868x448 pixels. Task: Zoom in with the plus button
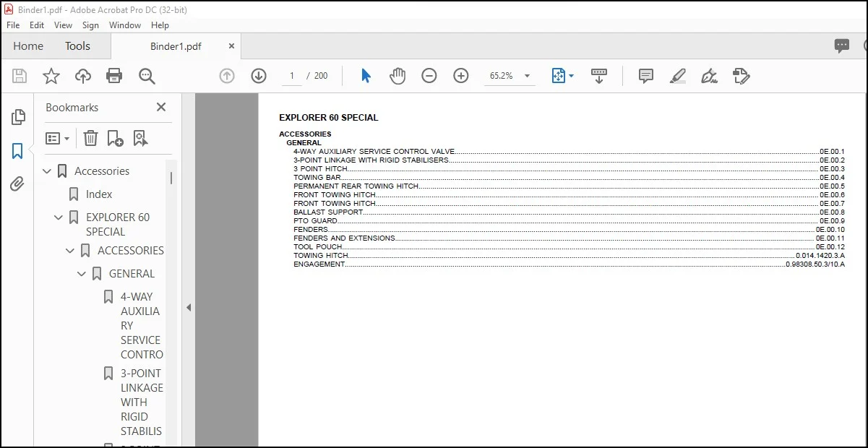[x=461, y=76]
